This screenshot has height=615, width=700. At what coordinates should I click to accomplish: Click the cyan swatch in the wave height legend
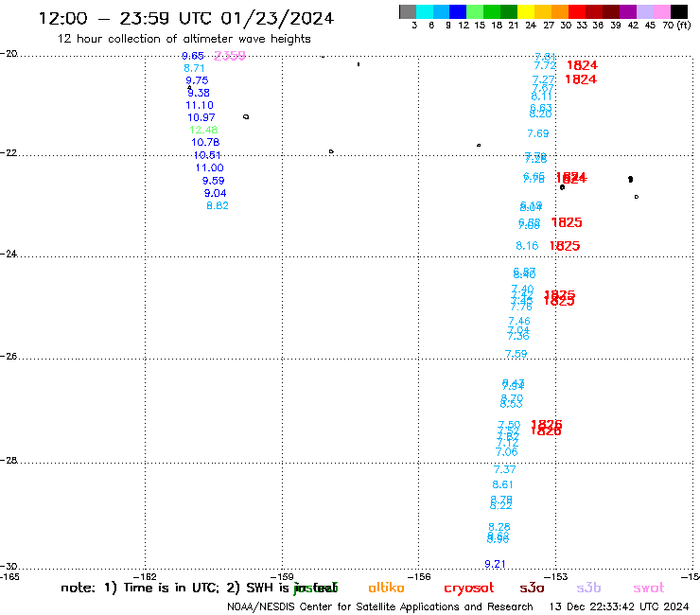click(x=425, y=11)
